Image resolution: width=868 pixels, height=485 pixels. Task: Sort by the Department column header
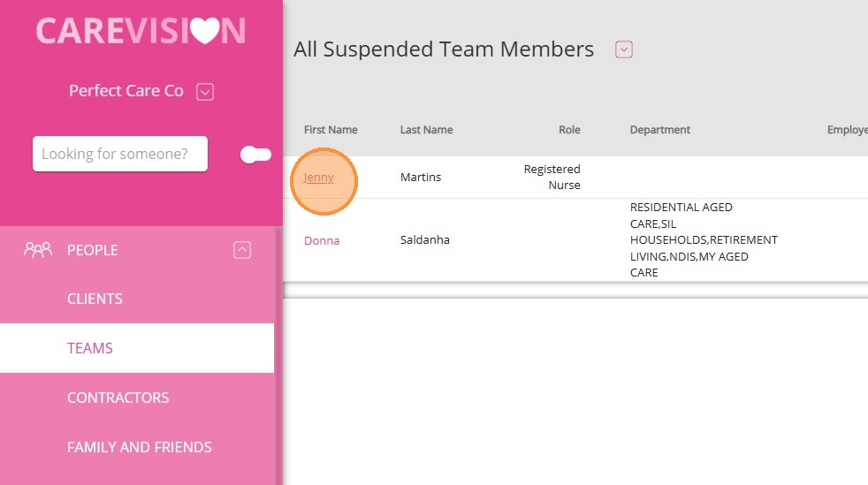point(660,130)
